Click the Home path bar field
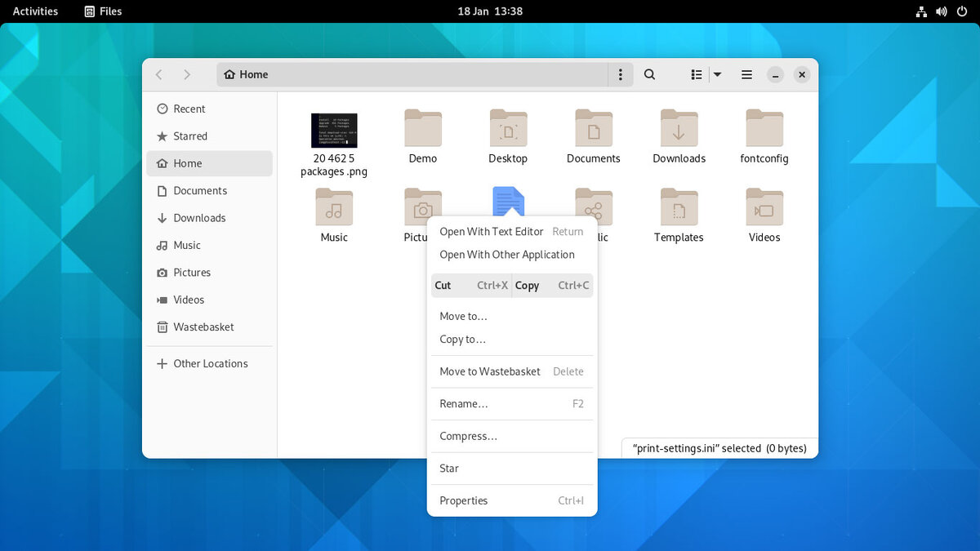 pyautogui.click(x=412, y=74)
